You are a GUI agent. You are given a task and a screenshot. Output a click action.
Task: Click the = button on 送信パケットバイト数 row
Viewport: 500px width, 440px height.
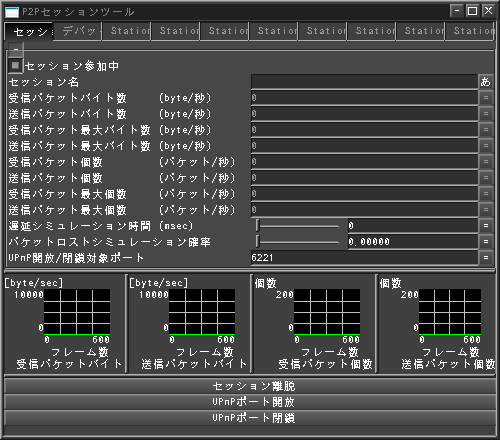coord(486,114)
